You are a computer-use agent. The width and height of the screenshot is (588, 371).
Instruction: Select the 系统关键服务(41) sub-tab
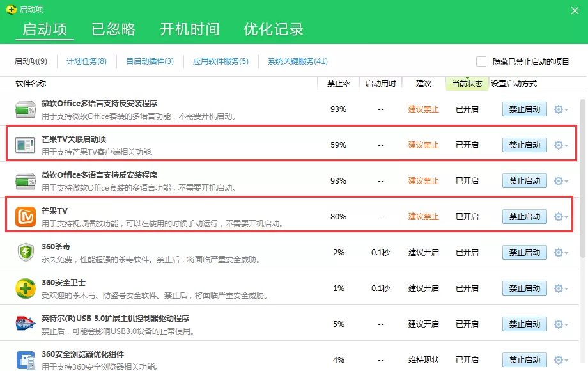[x=298, y=61]
